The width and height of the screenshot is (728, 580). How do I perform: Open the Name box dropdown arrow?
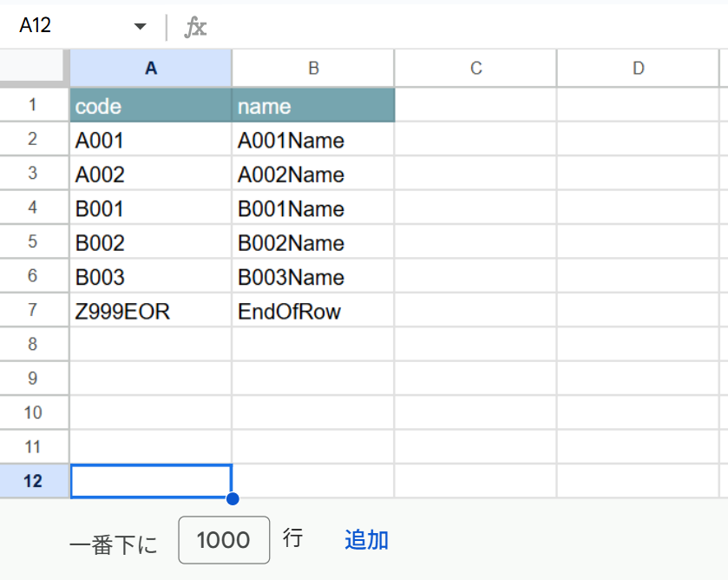click(x=140, y=27)
